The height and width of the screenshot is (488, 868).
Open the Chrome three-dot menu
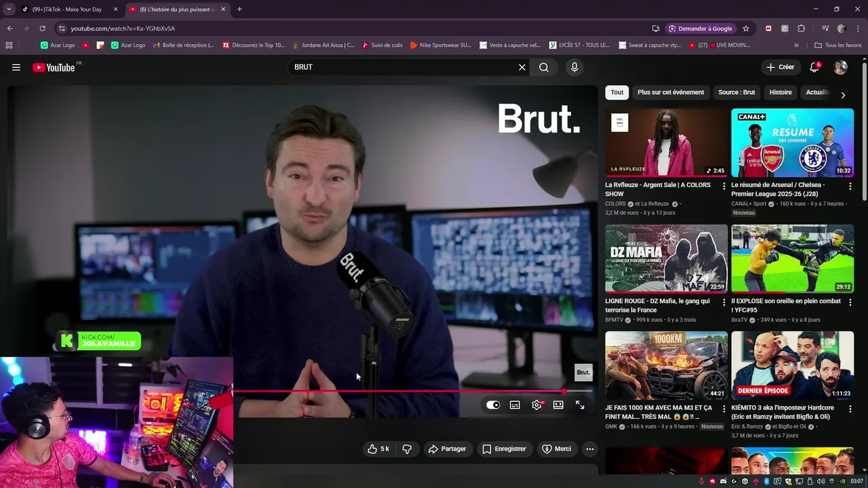pyautogui.click(x=858, y=28)
